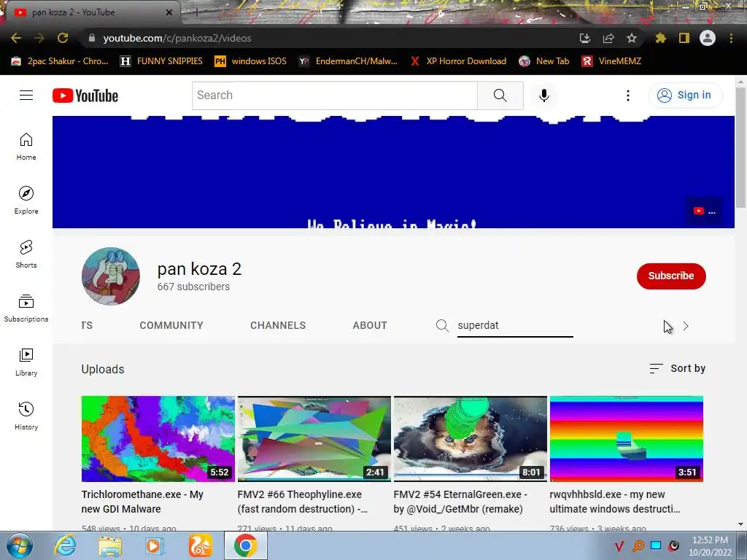Click '667 subscribers' text
The width and height of the screenshot is (747, 560).
[x=193, y=287]
